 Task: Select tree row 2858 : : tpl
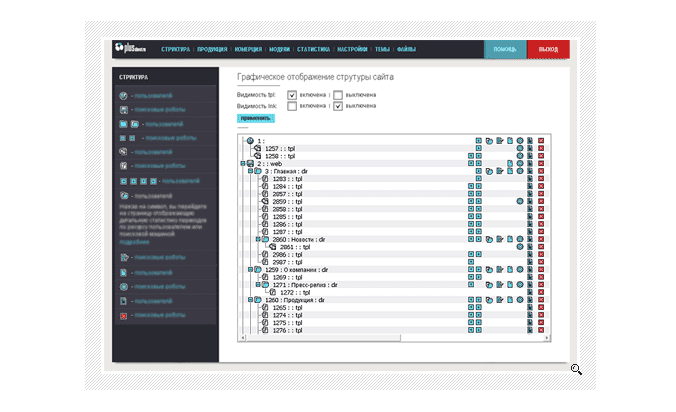[288, 209]
